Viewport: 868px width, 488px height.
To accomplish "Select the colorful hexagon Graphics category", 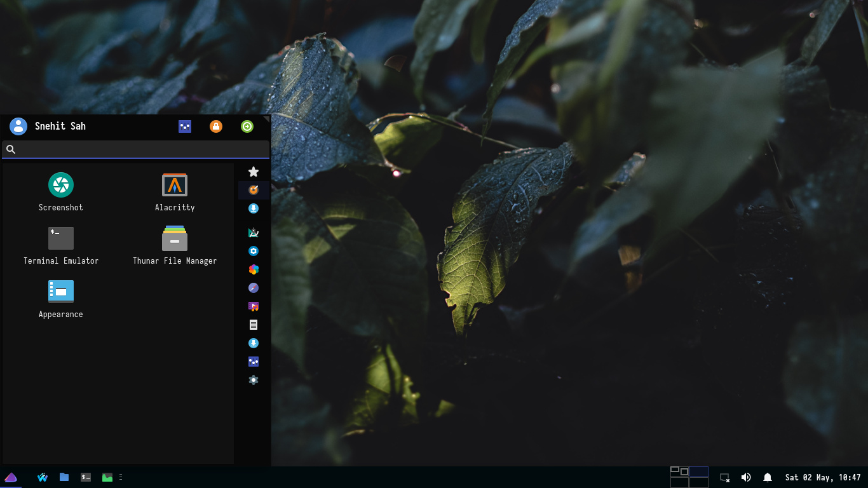I will pyautogui.click(x=254, y=269).
